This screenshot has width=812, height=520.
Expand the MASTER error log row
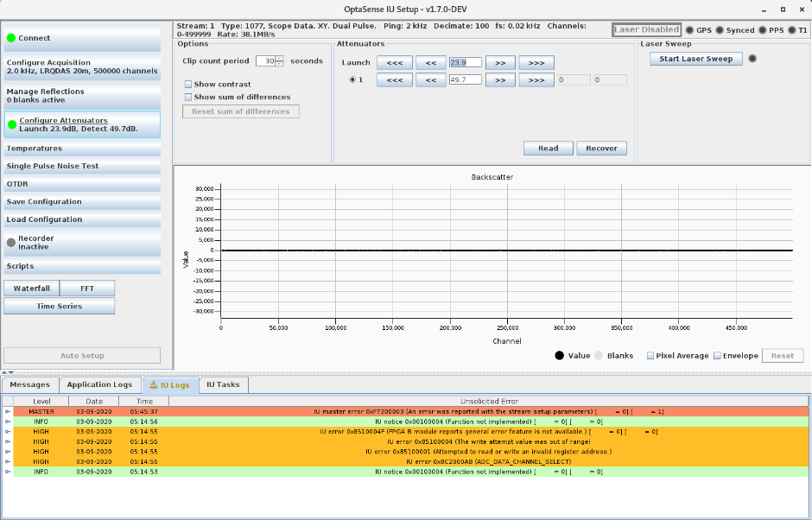8,412
